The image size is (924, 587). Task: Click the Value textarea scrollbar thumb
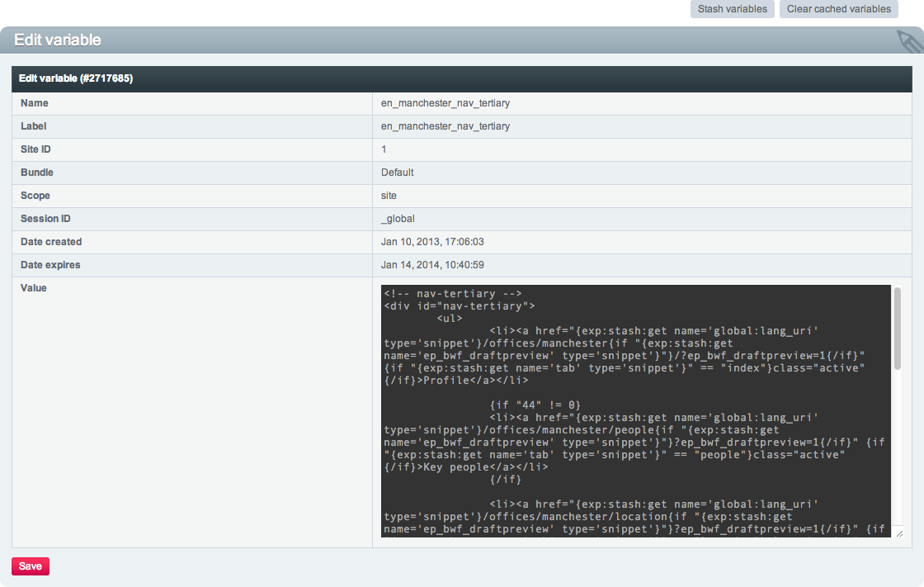[x=897, y=328]
